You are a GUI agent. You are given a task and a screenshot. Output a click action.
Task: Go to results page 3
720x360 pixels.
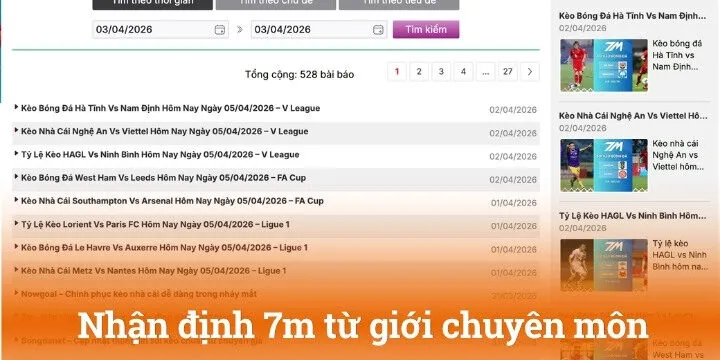[x=441, y=72]
